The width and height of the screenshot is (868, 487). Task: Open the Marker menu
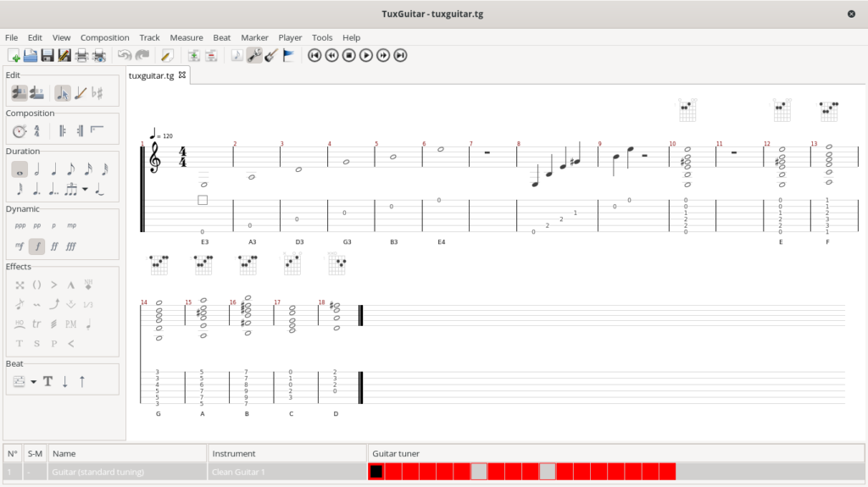click(x=254, y=37)
